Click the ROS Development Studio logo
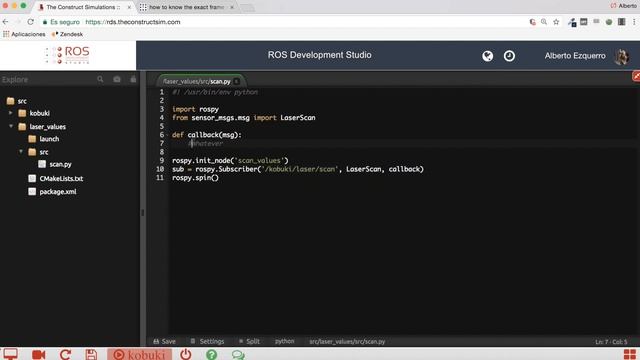 [68, 55]
